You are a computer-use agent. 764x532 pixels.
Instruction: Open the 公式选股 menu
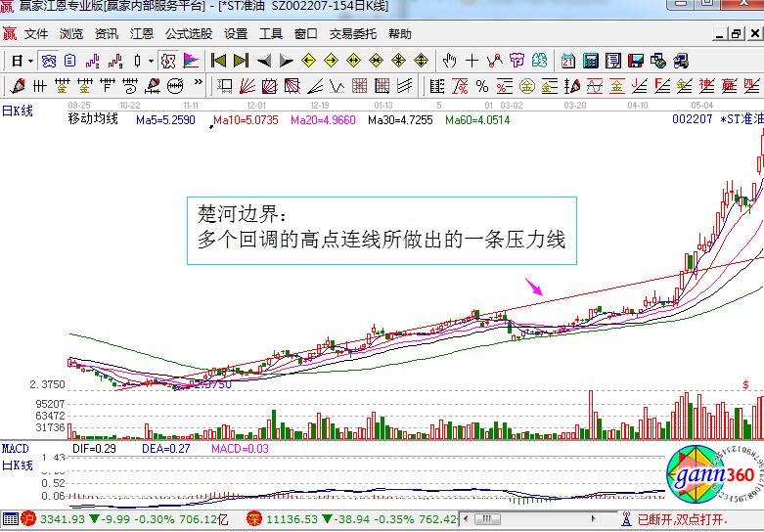[x=188, y=33]
